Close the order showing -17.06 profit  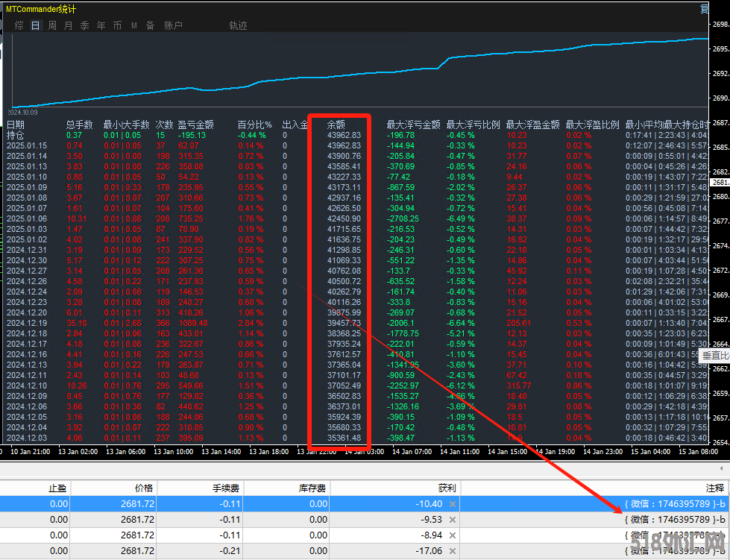click(452, 551)
